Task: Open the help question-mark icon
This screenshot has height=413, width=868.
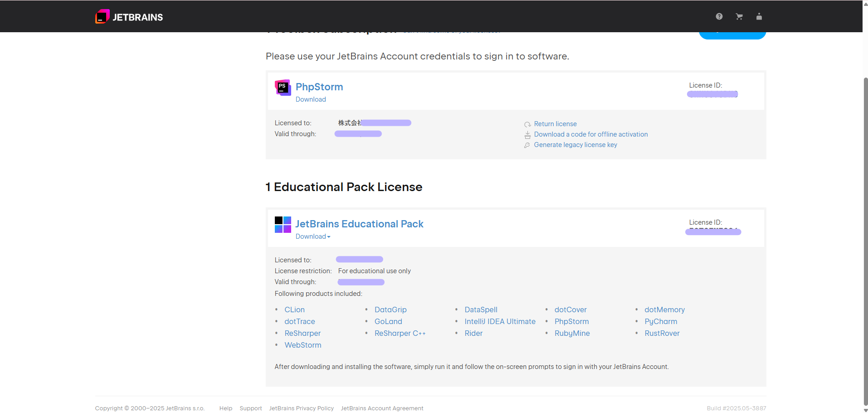Action: [x=719, y=16]
